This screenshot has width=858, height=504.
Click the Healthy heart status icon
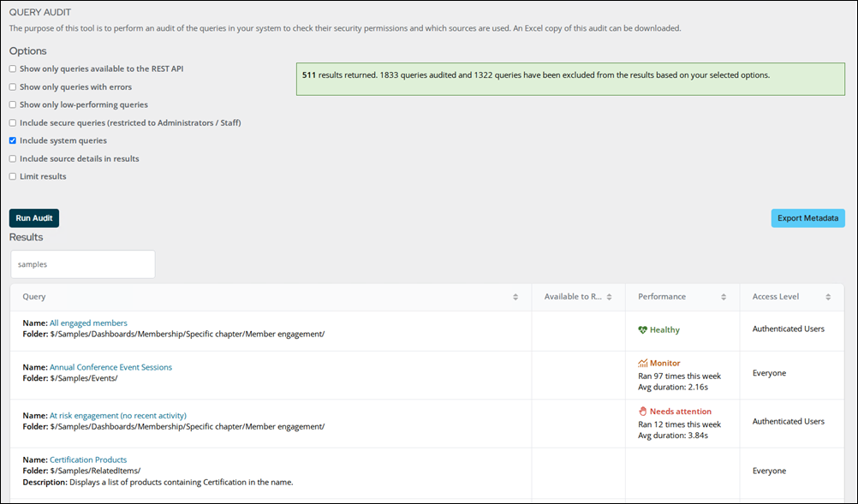(x=642, y=329)
